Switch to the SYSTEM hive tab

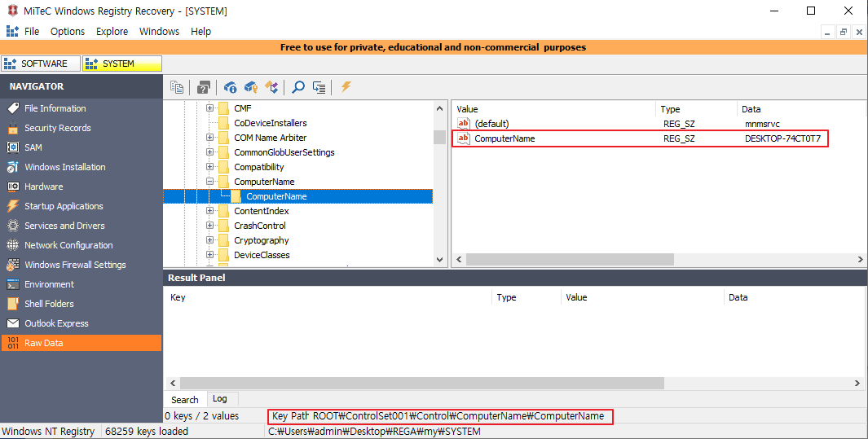coord(122,64)
